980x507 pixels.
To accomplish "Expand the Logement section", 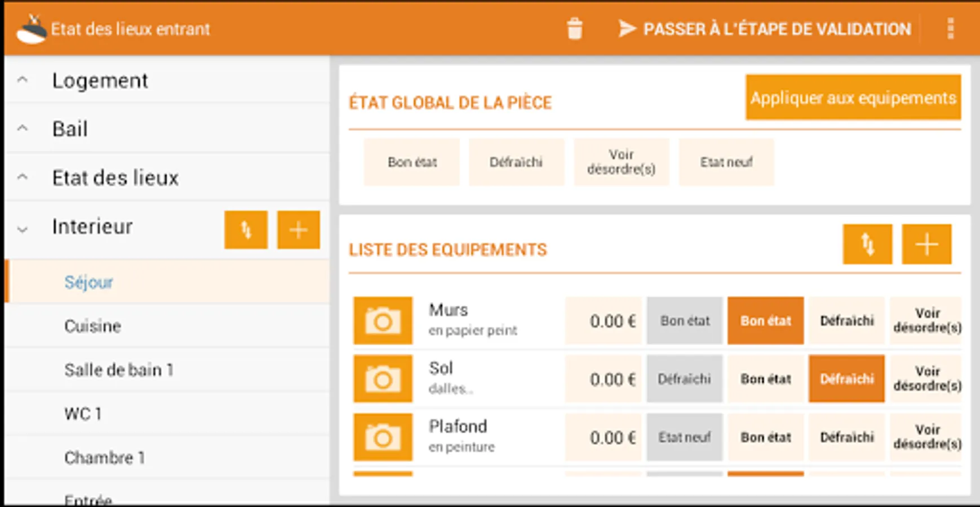I will pos(21,80).
